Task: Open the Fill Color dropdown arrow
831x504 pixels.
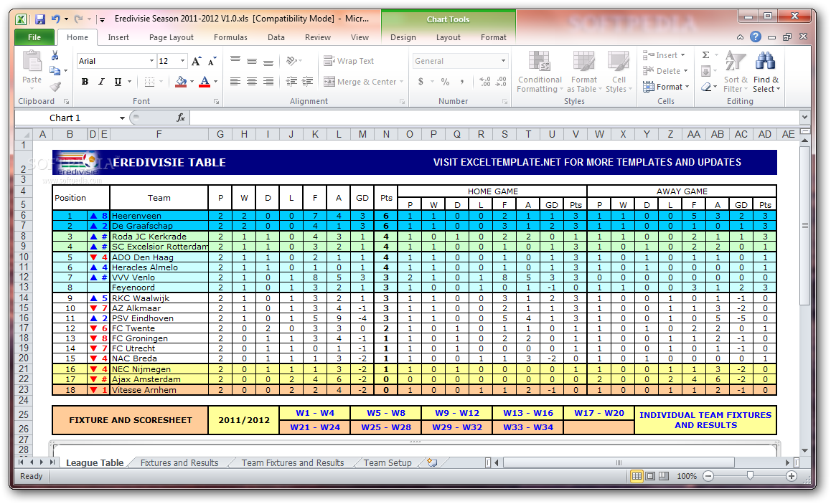Action: [x=192, y=82]
